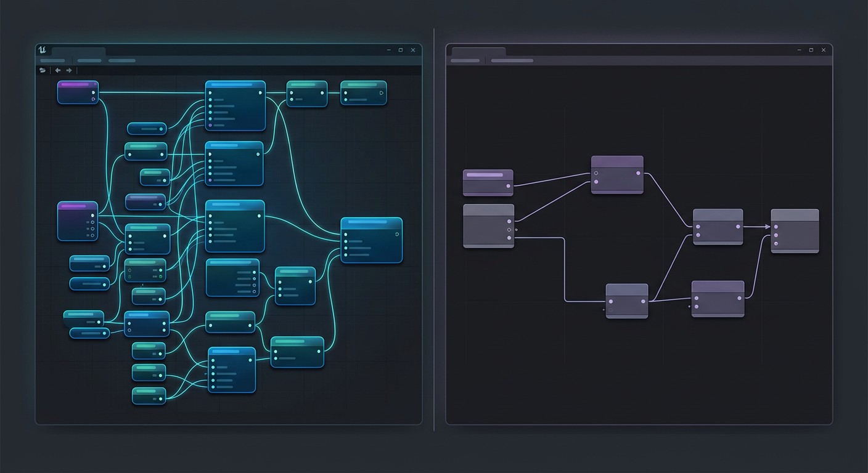The width and height of the screenshot is (868, 473).
Task: Open the third menu item in left window
Action: 122,60
